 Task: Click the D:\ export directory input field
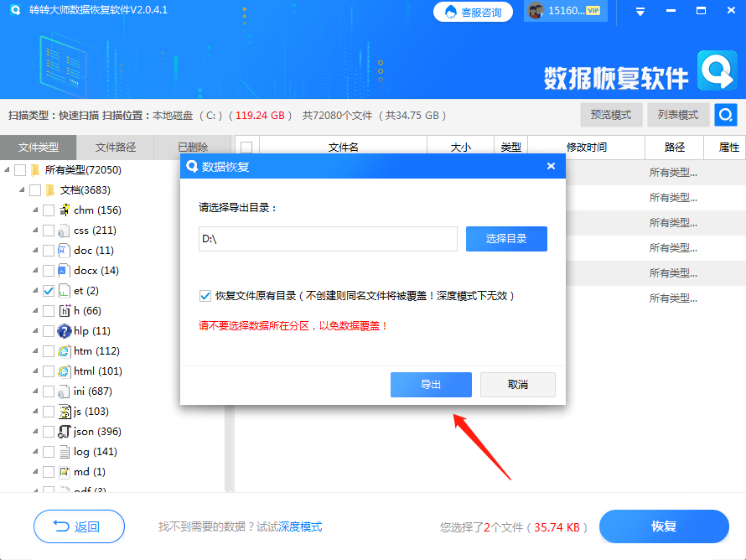click(x=327, y=239)
